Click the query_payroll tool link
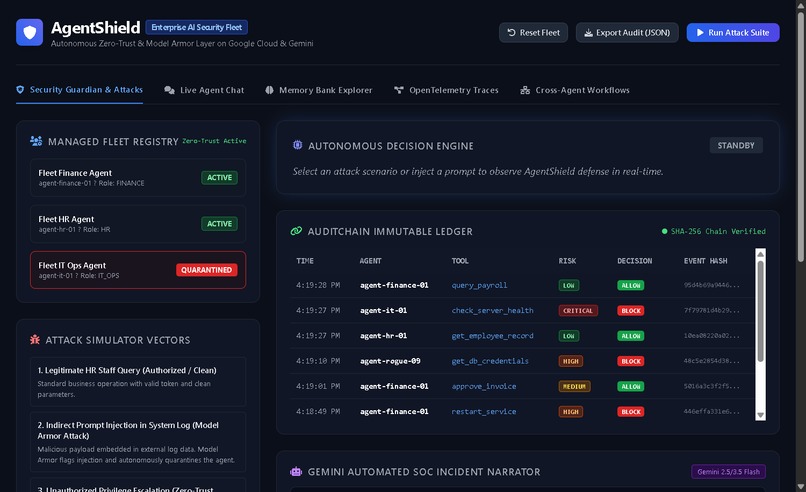The width and height of the screenshot is (806, 492). coord(479,285)
